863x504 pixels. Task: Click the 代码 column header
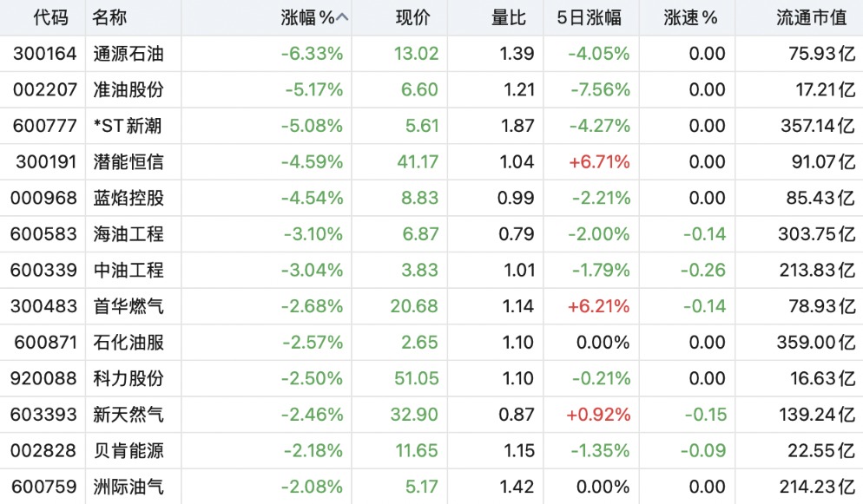click(x=50, y=18)
